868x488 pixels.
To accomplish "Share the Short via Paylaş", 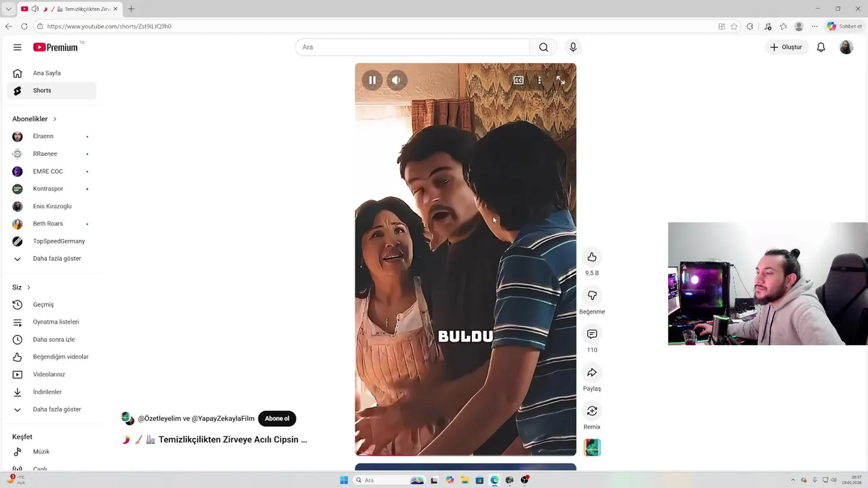I will coord(592,373).
